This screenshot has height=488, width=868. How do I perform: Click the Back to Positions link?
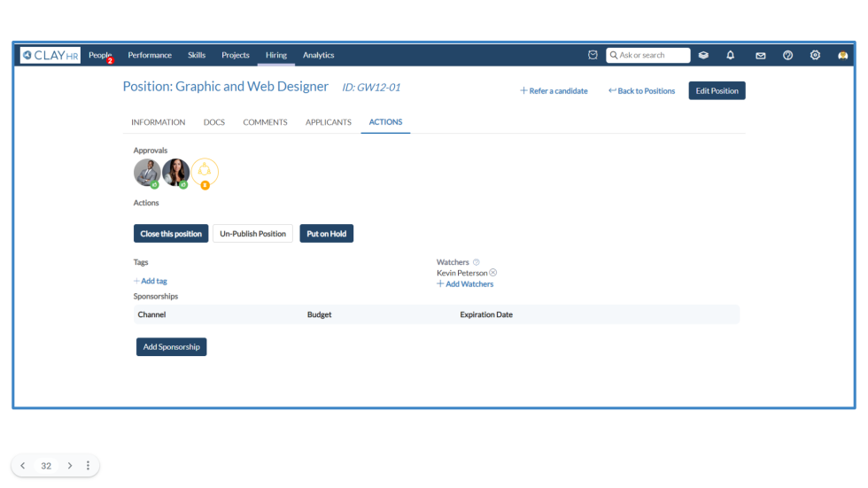point(641,91)
